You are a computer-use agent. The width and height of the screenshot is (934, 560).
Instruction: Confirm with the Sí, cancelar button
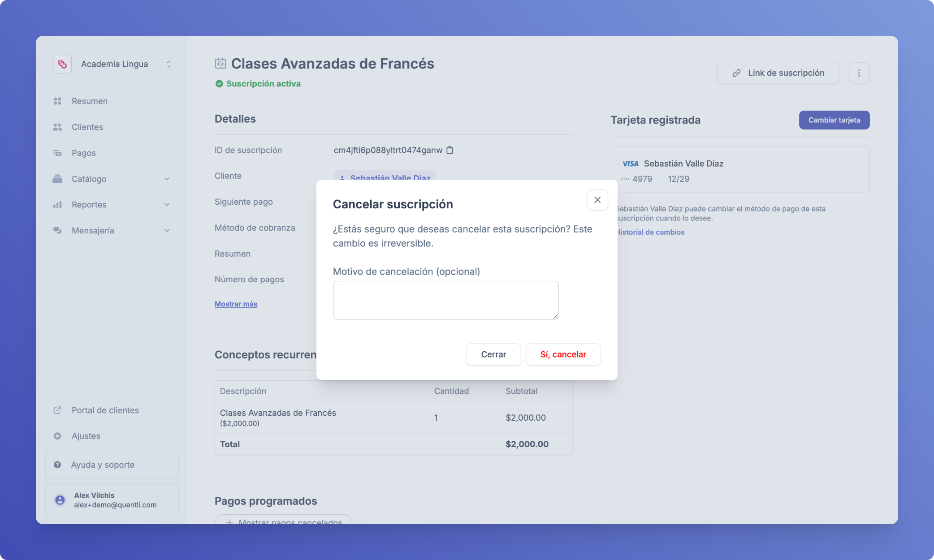click(x=563, y=354)
